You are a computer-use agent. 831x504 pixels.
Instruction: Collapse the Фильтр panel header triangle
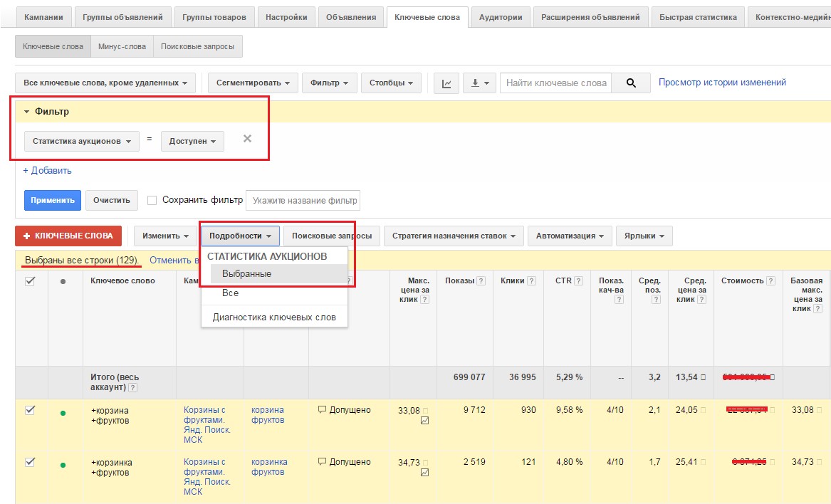(x=27, y=112)
